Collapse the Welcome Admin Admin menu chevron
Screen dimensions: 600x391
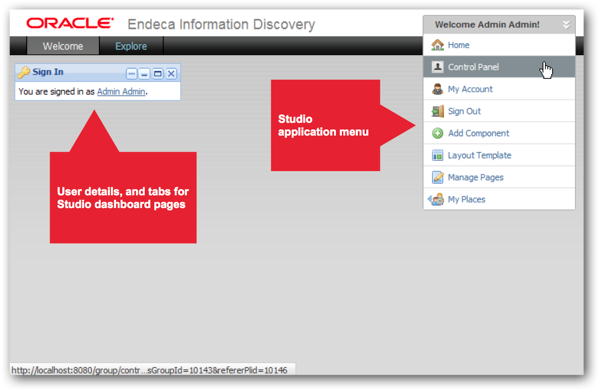coord(566,25)
